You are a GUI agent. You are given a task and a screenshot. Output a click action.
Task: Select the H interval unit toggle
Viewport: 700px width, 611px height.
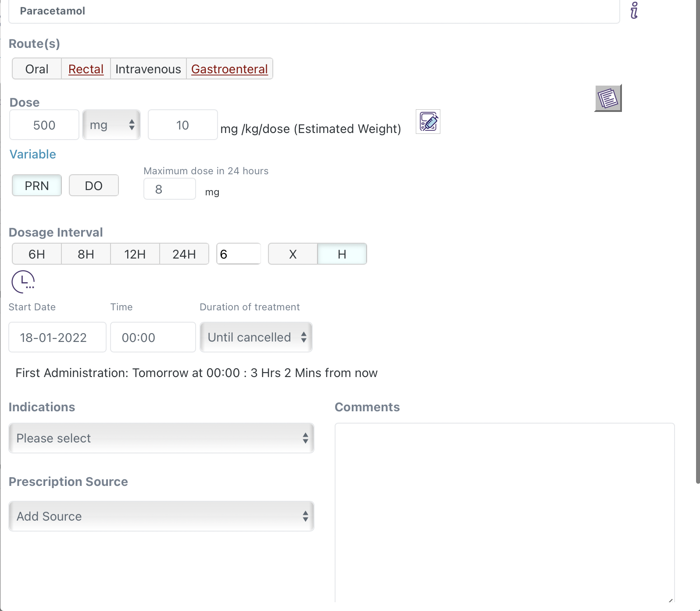point(342,254)
